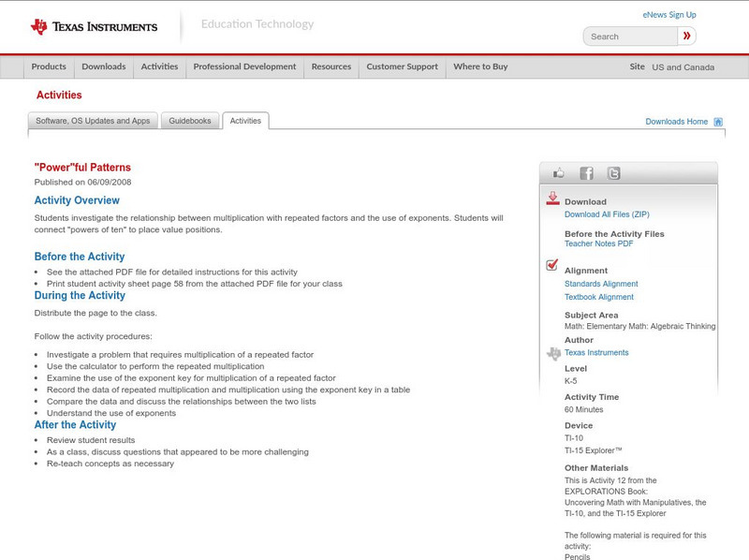The width and height of the screenshot is (749, 560).
Task: Click the K-5 level value
Action: tap(571, 381)
